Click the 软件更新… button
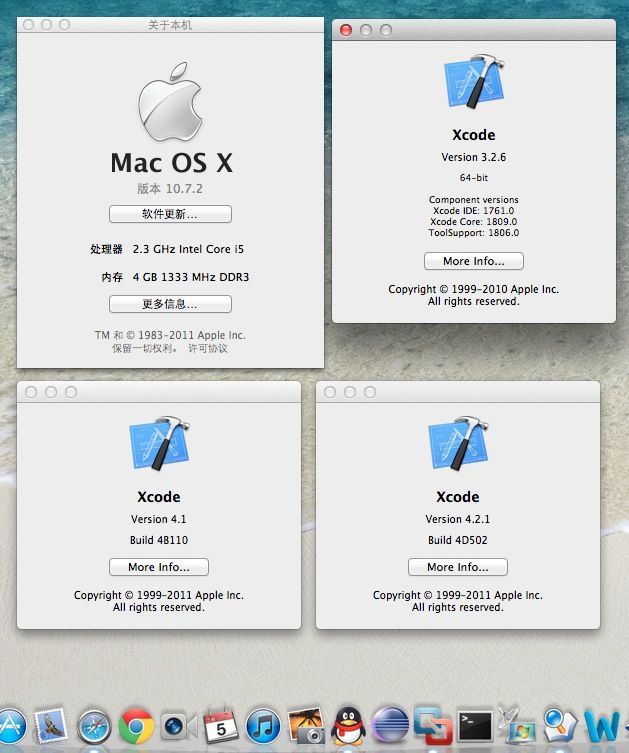The height and width of the screenshot is (753, 629). coord(170,214)
